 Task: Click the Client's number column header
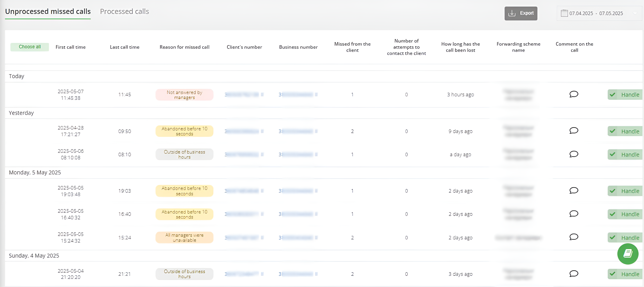coord(244,47)
